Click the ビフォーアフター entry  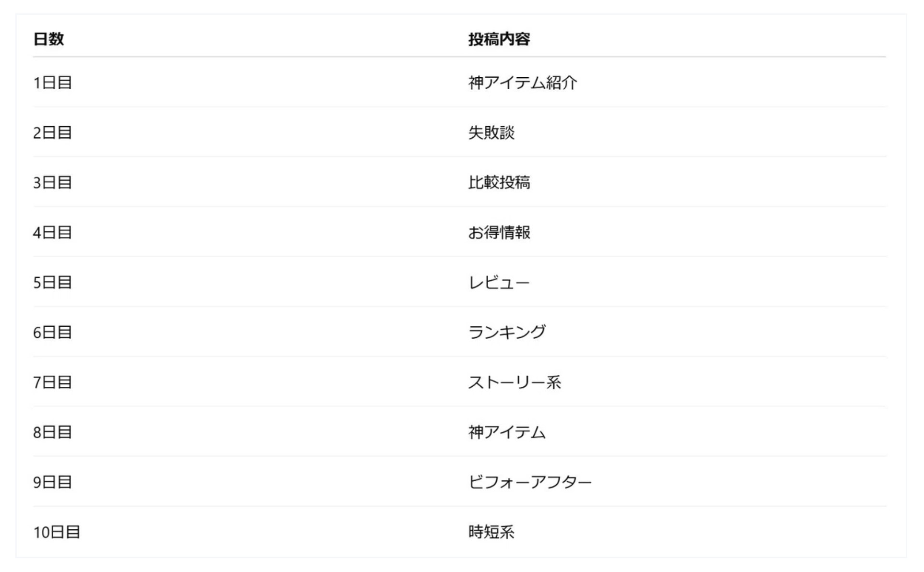(x=529, y=482)
